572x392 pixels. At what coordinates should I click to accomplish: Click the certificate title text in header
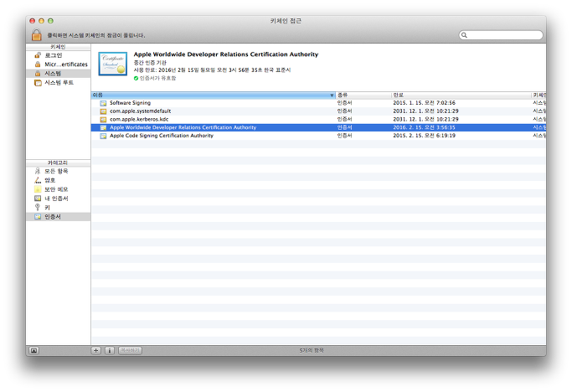(x=226, y=54)
